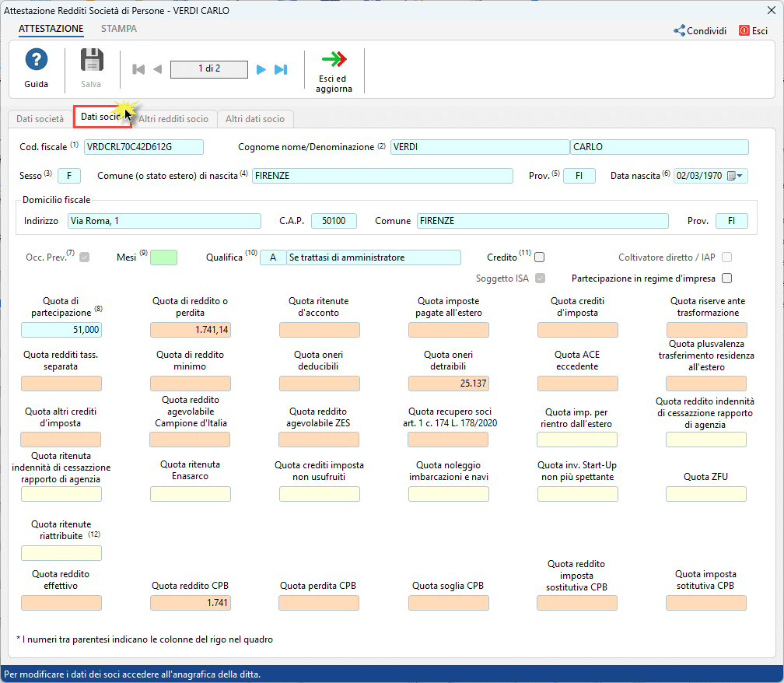Click the Quota di partecipazione field
This screenshot has width=784, height=683.
61,330
